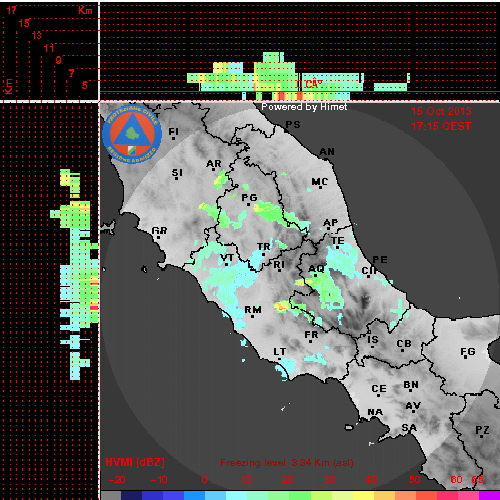This screenshot has height=500, width=500.
Task: Click the FI city label
Action: coord(173,131)
